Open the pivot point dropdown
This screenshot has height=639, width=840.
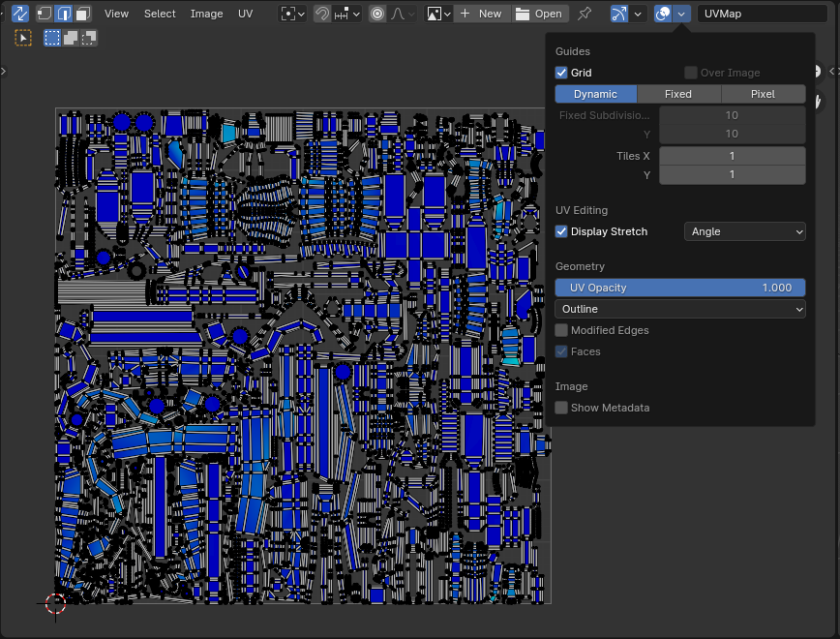pos(293,14)
